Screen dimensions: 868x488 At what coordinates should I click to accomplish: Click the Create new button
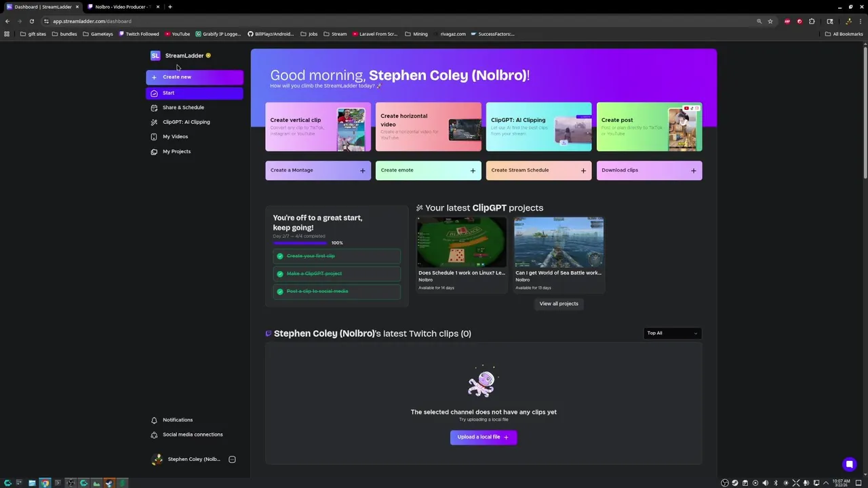tap(195, 77)
